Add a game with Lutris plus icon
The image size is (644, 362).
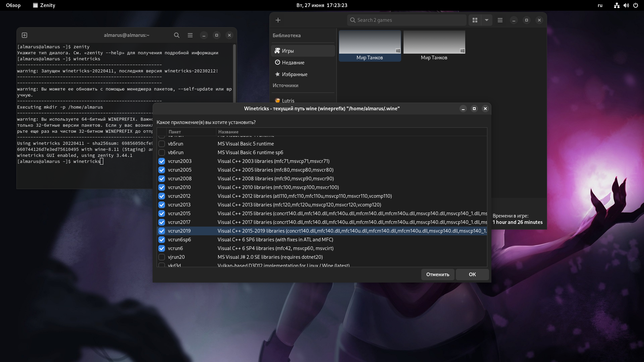pyautogui.click(x=278, y=20)
